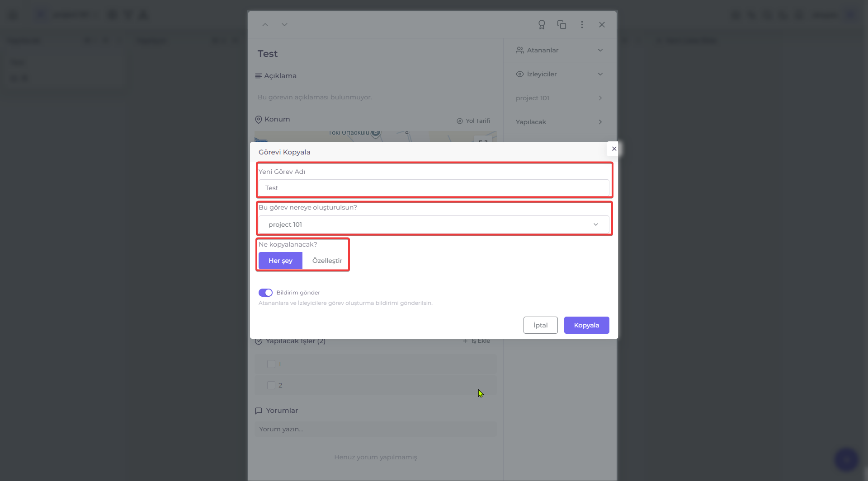
Task: Close the Görevi Kopyala dialog
Action: pyautogui.click(x=614, y=149)
